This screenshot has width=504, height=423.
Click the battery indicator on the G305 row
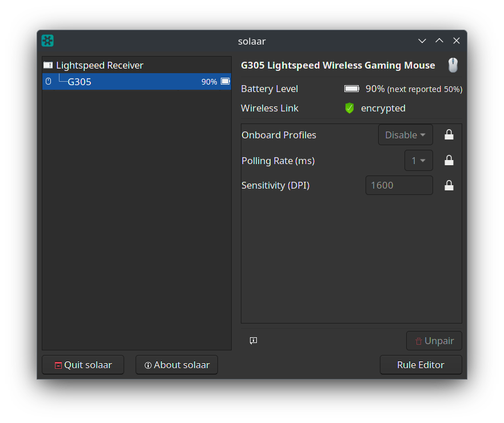coord(223,81)
